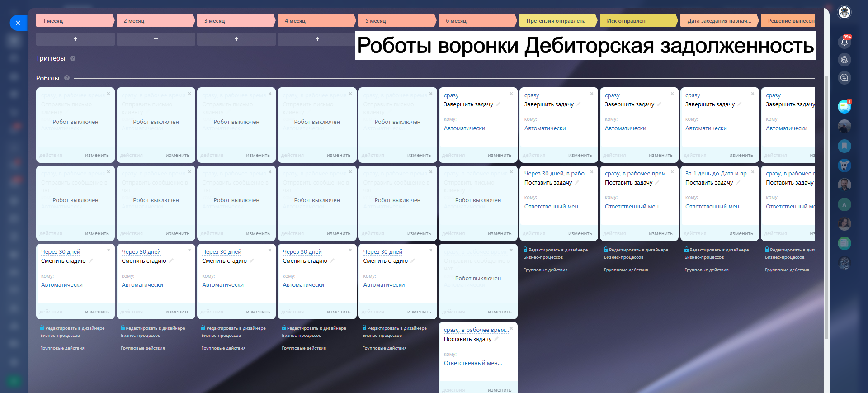
Task: Rename Завершить задачу robot in 6 месяц stage
Action: tap(498, 104)
